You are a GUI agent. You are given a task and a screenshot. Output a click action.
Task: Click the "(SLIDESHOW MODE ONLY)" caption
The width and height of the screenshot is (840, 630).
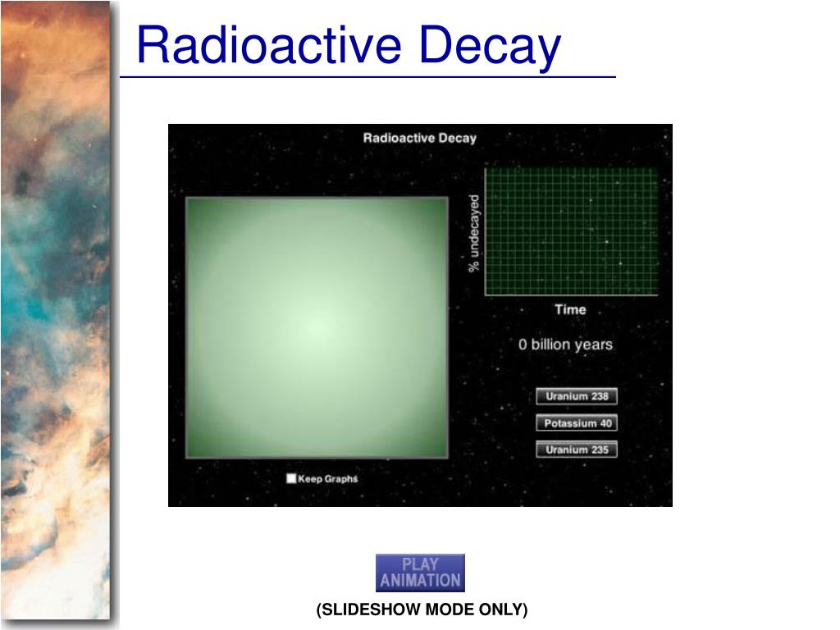[x=422, y=609]
